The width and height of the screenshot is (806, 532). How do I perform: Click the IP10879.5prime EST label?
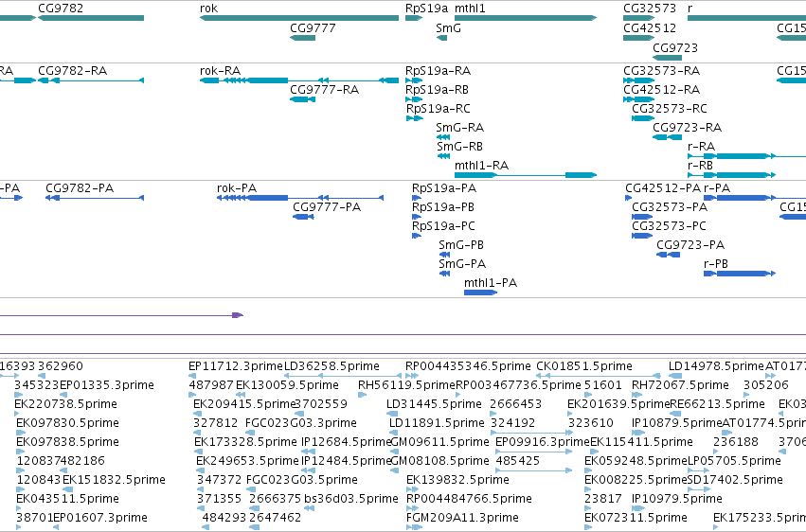677,424
